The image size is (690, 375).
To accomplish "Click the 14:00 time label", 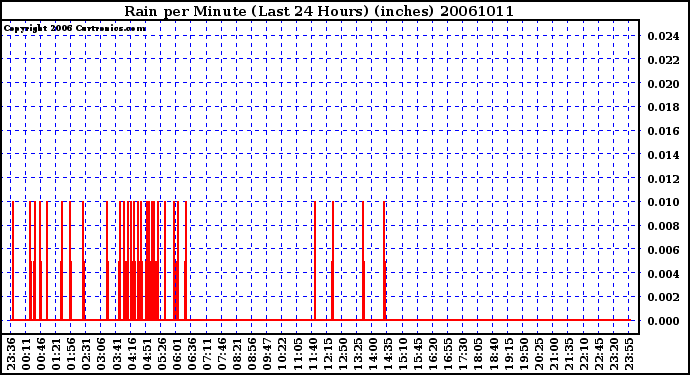I will tap(372, 354).
